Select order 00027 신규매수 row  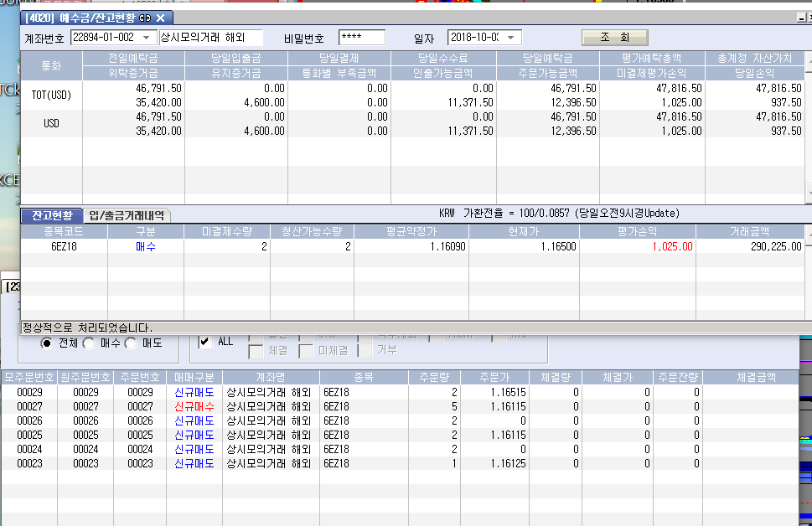pos(194,406)
